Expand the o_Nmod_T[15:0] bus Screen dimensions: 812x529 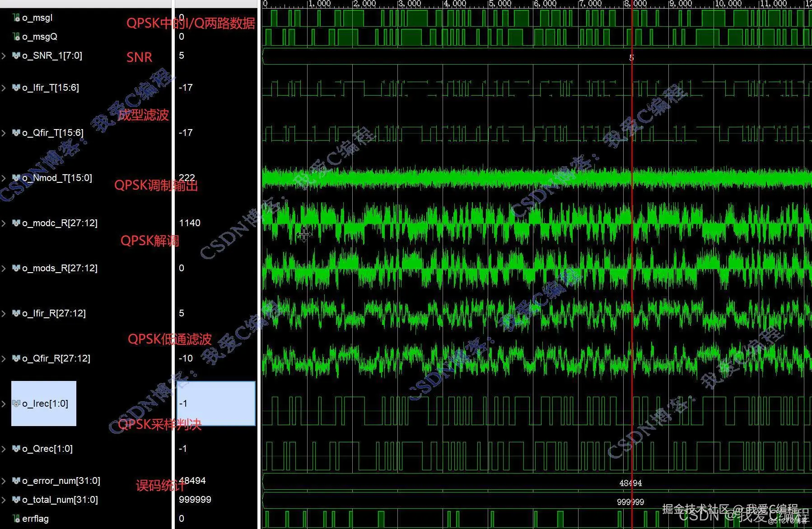coord(4,178)
